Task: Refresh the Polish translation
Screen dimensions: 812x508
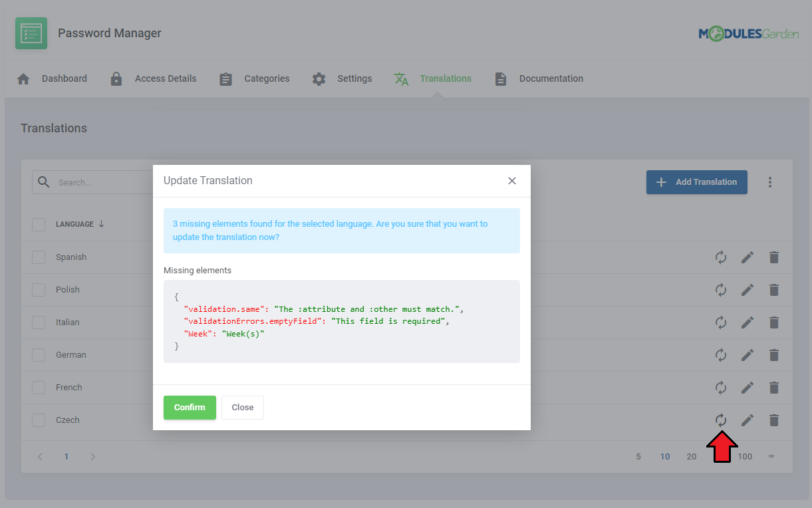Action: tap(721, 290)
